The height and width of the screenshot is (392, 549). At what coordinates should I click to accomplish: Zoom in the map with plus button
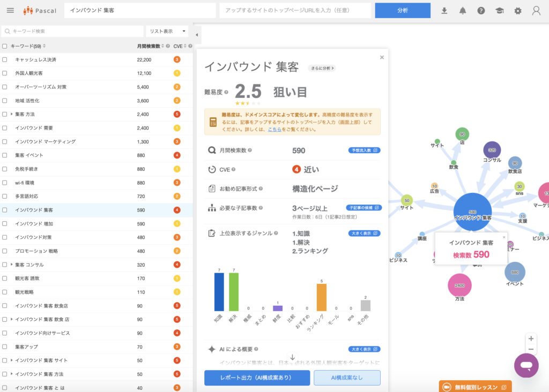pyautogui.click(x=531, y=338)
